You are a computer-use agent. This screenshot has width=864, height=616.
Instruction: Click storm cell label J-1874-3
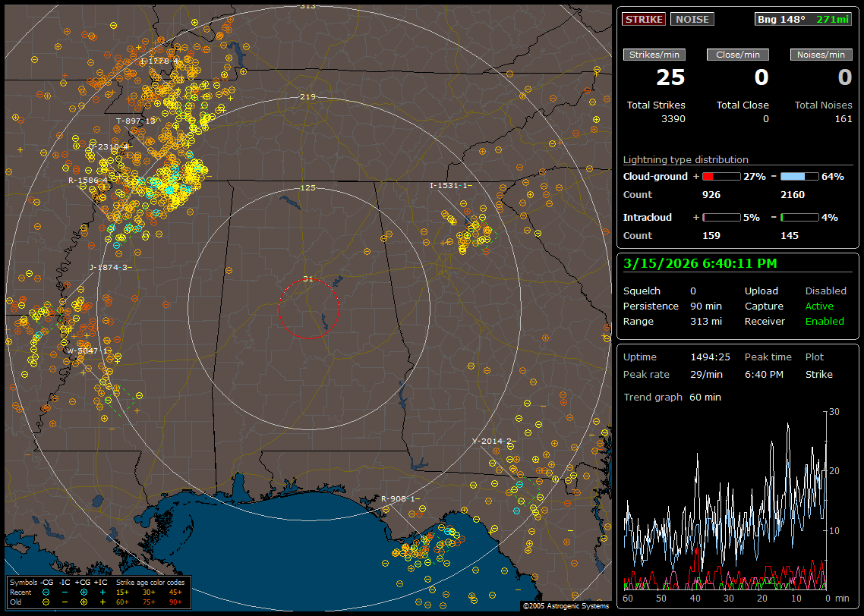coord(110,267)
